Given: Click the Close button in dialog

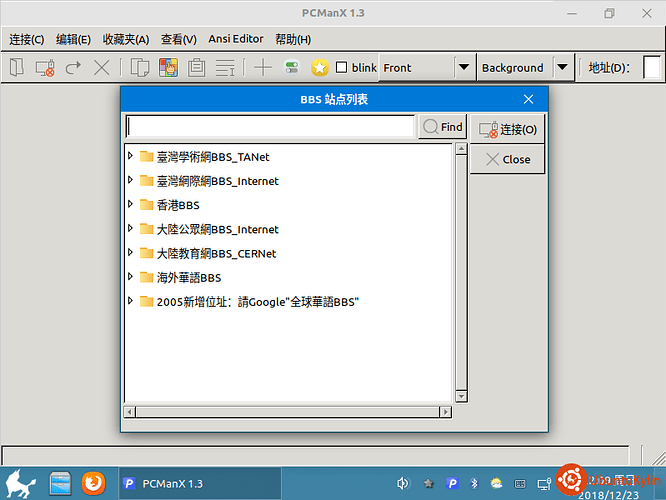Looking at the screenshot, I should coord(507,159).
